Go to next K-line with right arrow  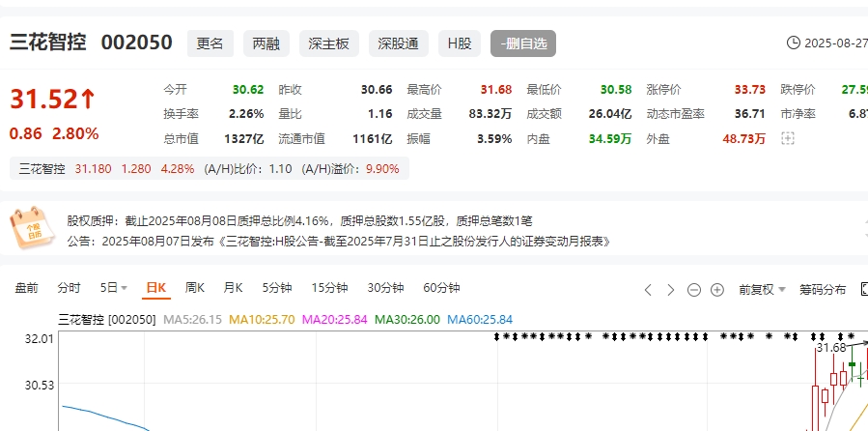pos(670,290)
